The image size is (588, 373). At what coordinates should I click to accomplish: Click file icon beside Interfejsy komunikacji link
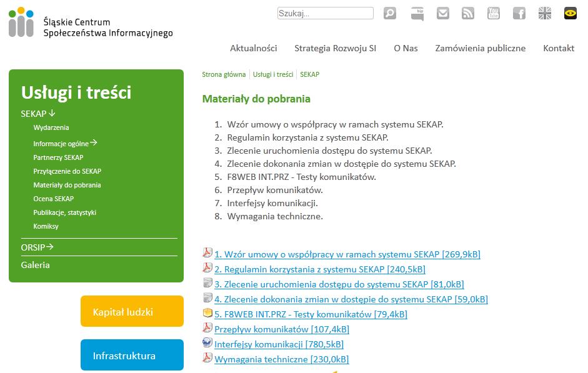tap(207, 342)
